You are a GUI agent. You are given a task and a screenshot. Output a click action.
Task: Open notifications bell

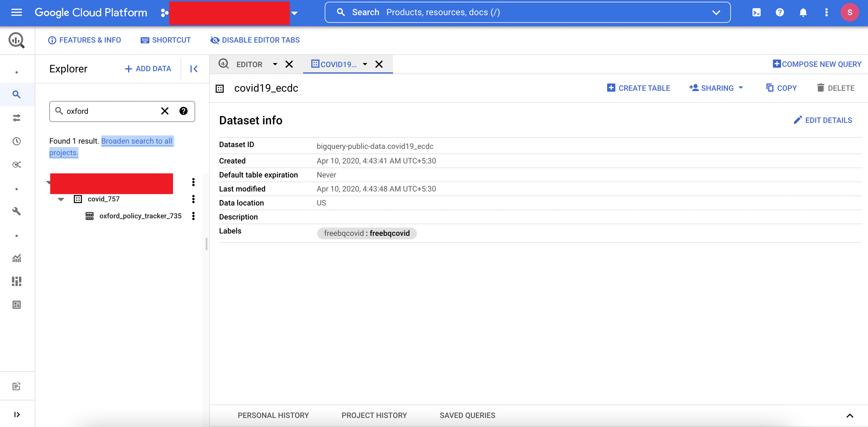[x=803, y=13]
